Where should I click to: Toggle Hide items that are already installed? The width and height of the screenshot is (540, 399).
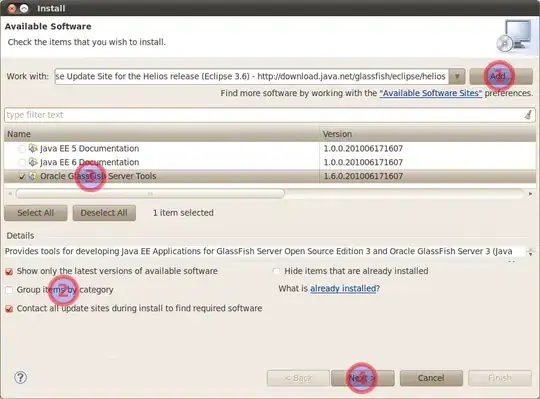(x=276, y=271)
